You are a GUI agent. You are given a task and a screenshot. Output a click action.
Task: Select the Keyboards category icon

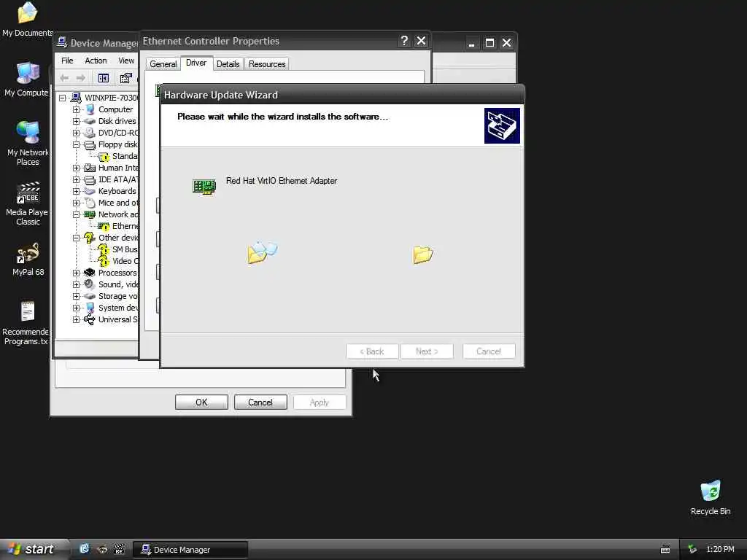coord(90,191)
